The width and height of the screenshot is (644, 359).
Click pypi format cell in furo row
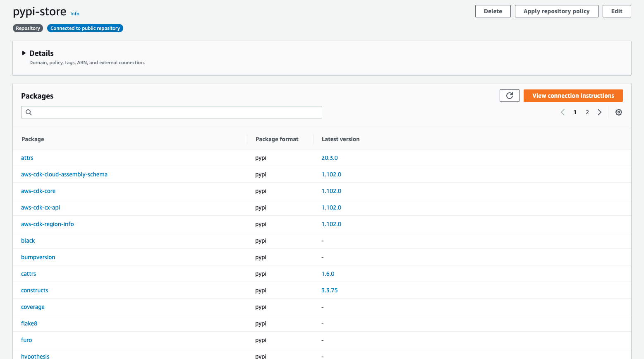[x=261, y=340]
